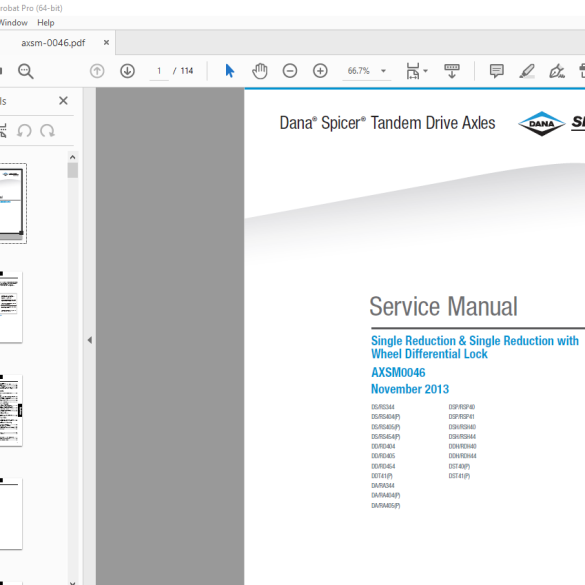Switch to axsm-0046.pdf tab
This screenshot has width=585, height=585.
[x=53, y=43]
